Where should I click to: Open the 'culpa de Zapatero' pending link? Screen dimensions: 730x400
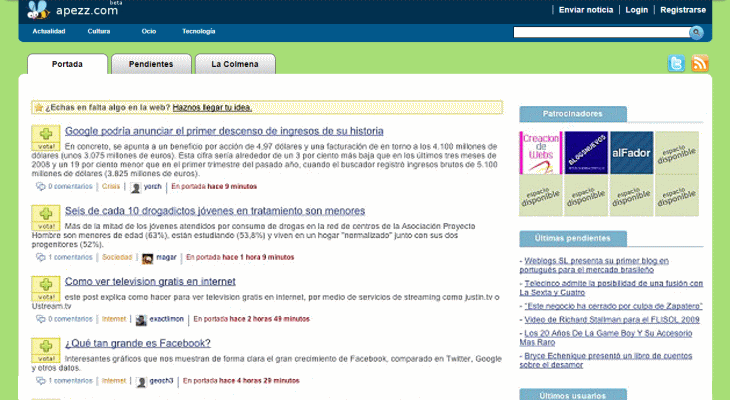[x=613, y=306]
